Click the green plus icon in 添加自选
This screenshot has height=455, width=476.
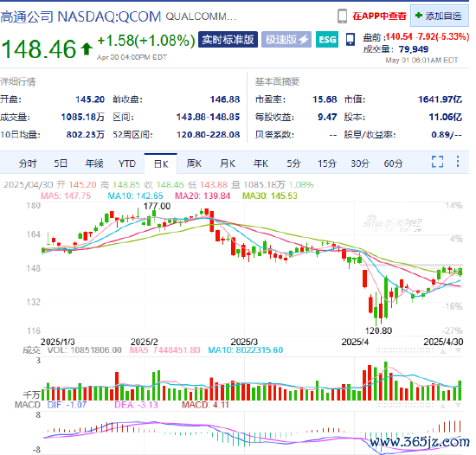point(419,16)
